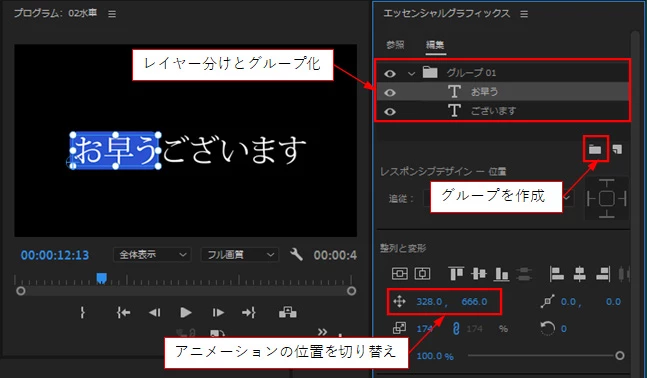Toggle the scale constrain-proportions link icon
The width and height of the screenshot is (647, 378).
456,328
